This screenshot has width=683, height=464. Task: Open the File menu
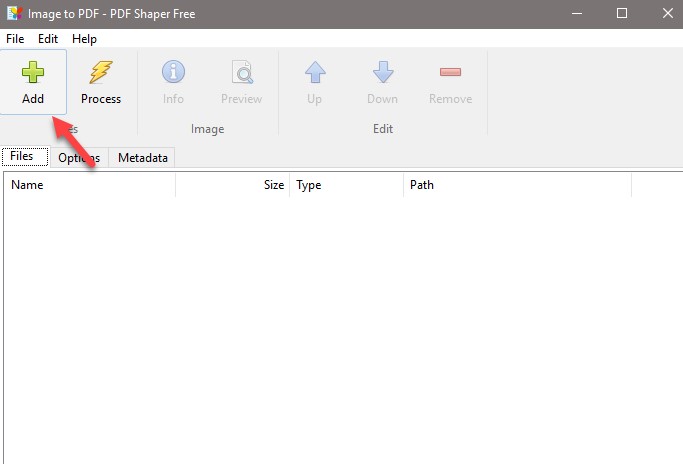15,38
